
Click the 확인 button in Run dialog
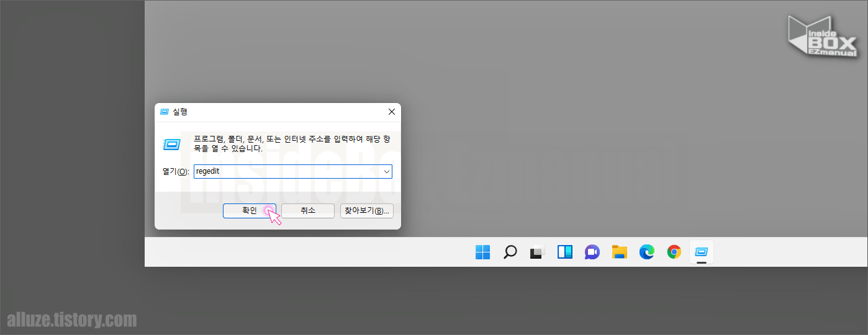click(249, 211)
